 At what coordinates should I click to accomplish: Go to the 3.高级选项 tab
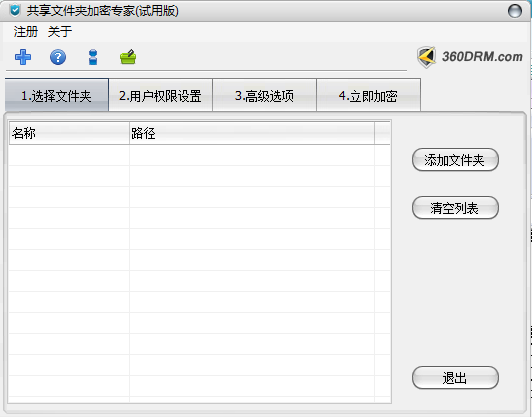(264, 95)
